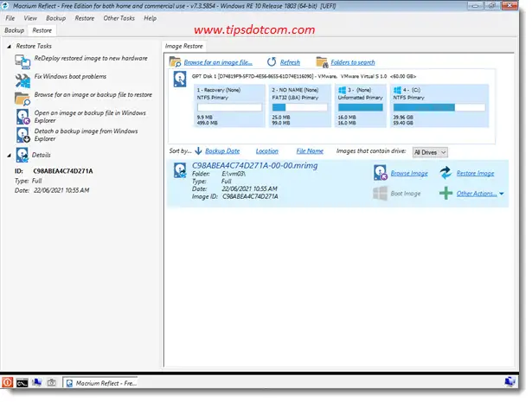Click the Detach backup image icon
532x402 pixels.
tap(23, 135)
